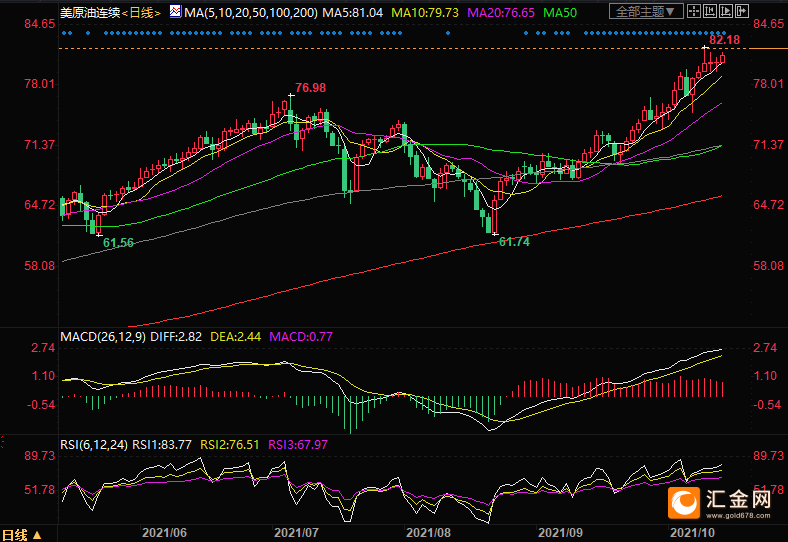788x542 pixels.
Task: Open the 全部主题 theme dropdown
Action: tap(646, 11)
